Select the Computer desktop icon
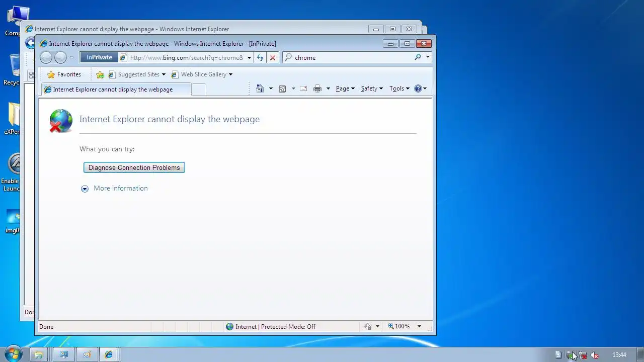 13,21
